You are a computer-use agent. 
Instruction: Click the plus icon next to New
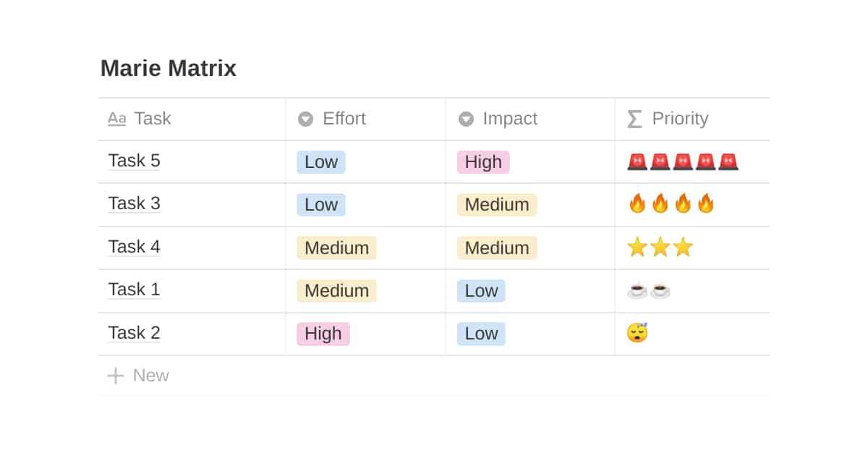pyautogui.click(x=116, y=375)
